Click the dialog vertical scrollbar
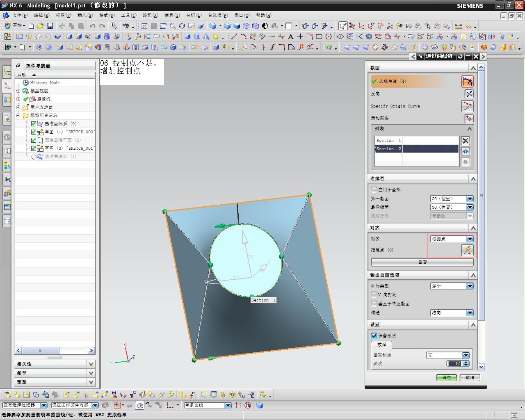 (482, 196)
